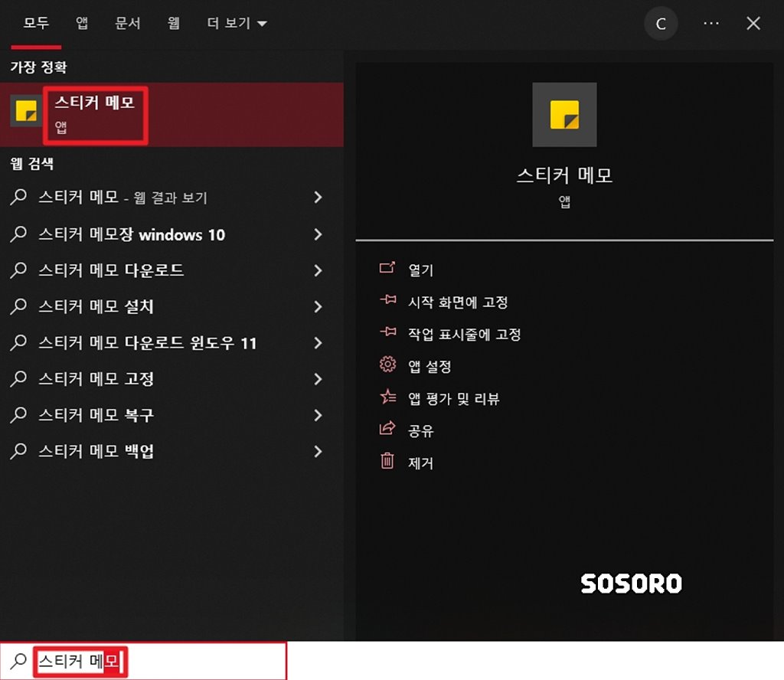Select 공유 option
784x680 pixels.
pos(420,430)
